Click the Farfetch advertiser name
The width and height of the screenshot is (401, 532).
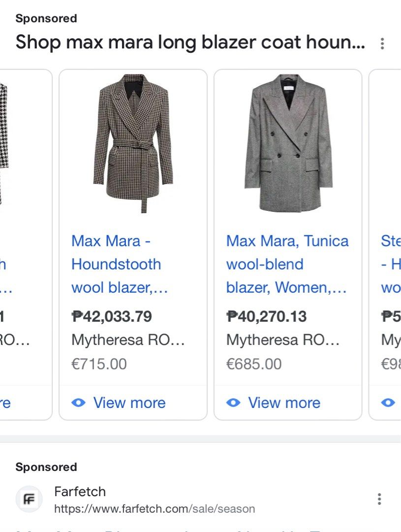click(x=80, y=492)
